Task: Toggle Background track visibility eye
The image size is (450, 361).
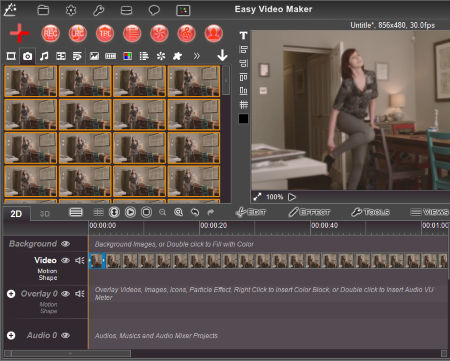Action: (66, 244)
